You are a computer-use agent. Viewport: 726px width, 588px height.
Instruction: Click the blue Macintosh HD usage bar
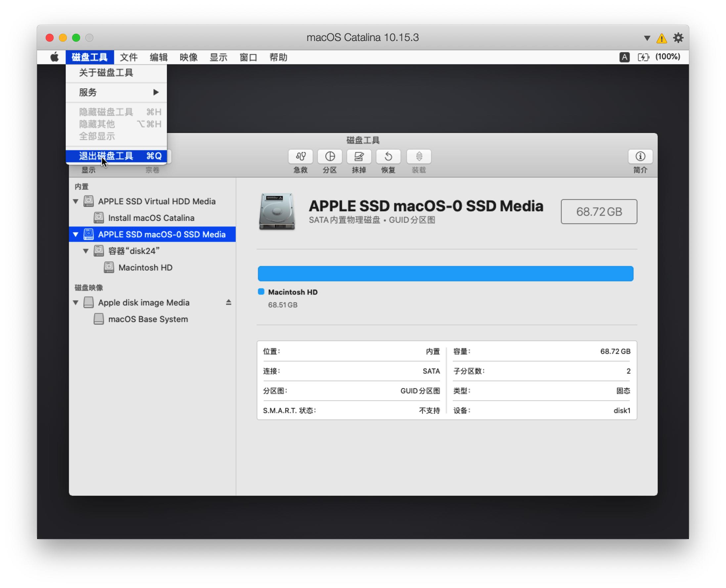click(445, 273)
